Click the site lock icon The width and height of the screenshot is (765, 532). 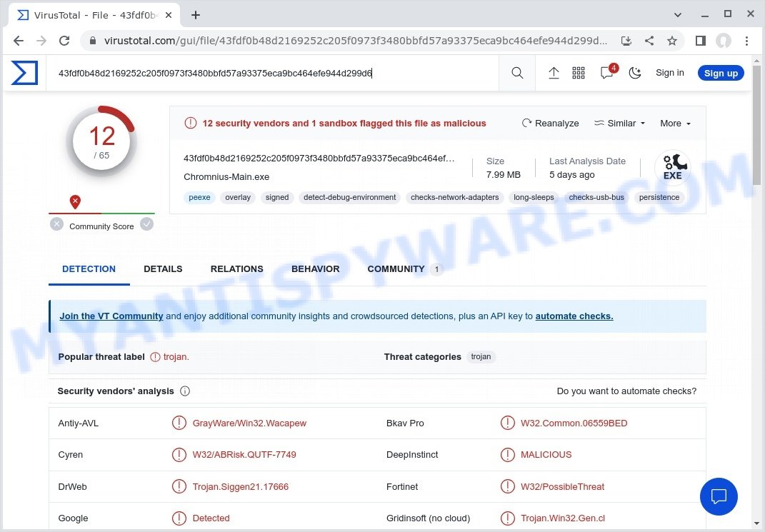point(93,41)
